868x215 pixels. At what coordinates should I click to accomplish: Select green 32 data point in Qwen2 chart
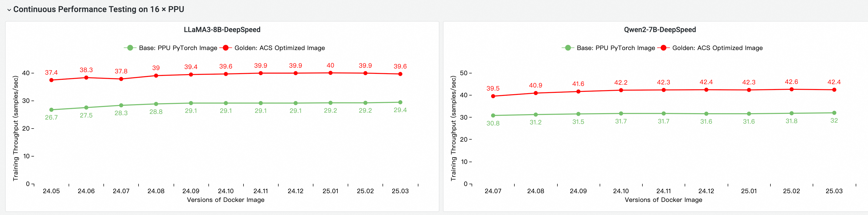coord(834,113)
